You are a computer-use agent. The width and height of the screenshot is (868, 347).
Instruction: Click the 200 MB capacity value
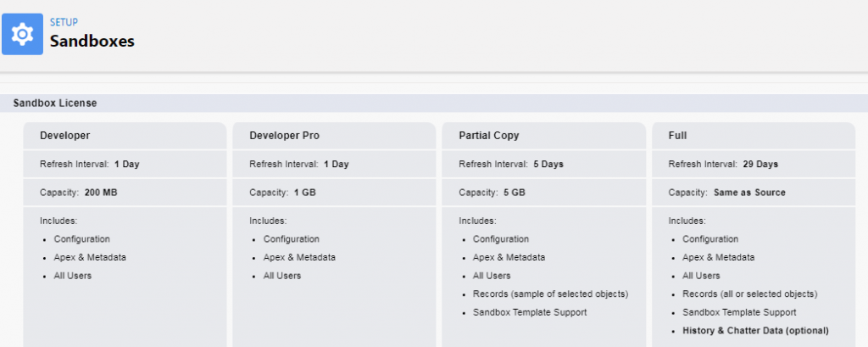(x=101, y=193)
